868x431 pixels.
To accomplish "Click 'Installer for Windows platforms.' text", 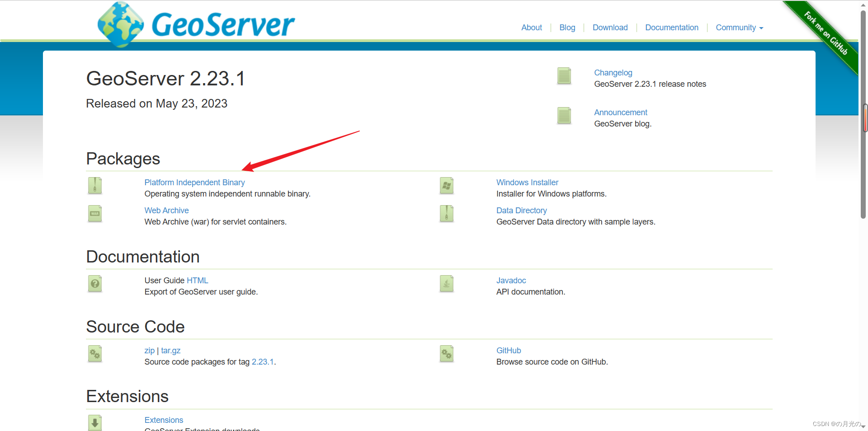I will 552,194.
